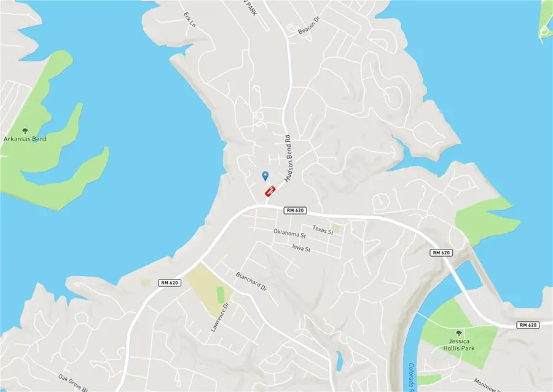553x392 pixels.
Task: Click the red listing marker icon
Action: tap(270, 191)
